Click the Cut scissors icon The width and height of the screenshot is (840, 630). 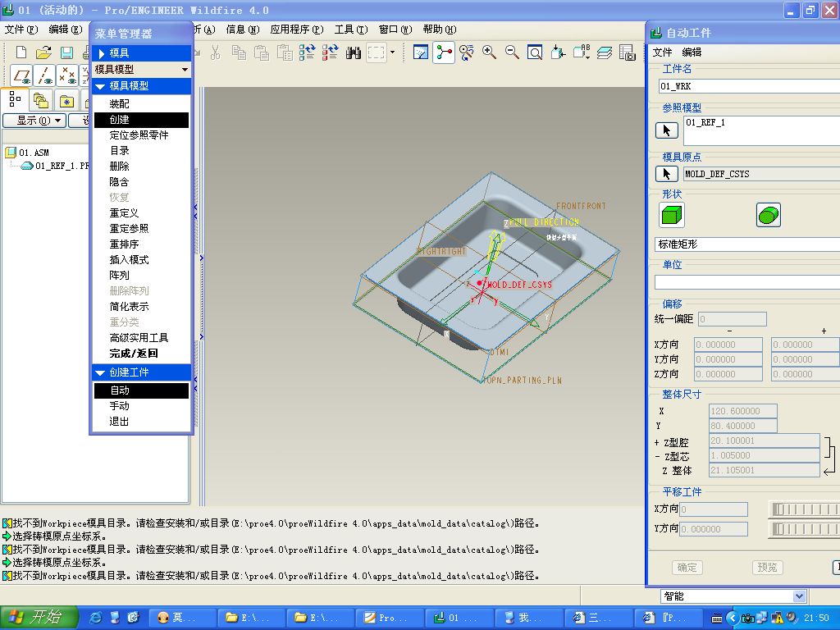tap(216, 52)
